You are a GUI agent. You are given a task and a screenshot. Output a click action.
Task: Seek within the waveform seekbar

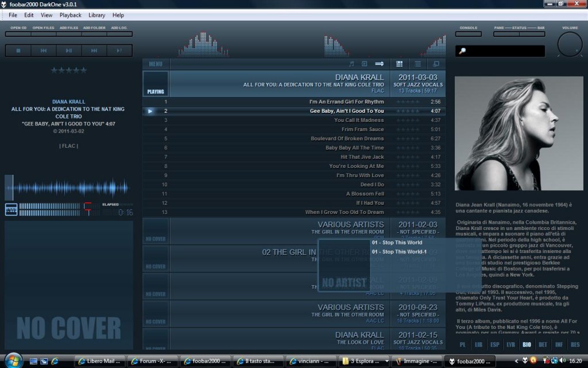tap(68, 187)
